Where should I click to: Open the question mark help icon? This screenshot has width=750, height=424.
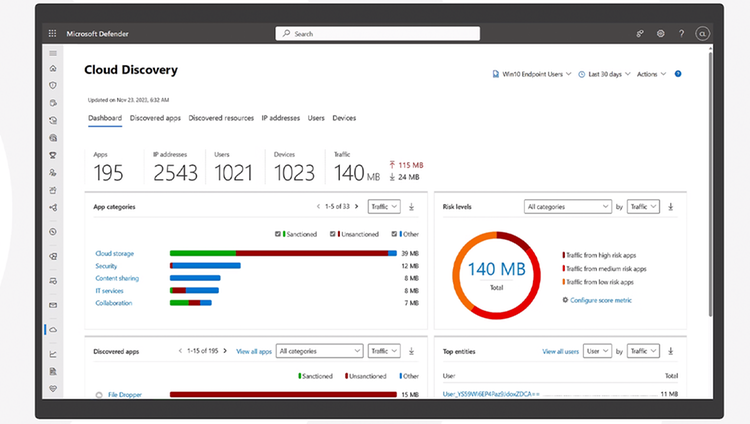pyautogui.click(x=681, y=33)
